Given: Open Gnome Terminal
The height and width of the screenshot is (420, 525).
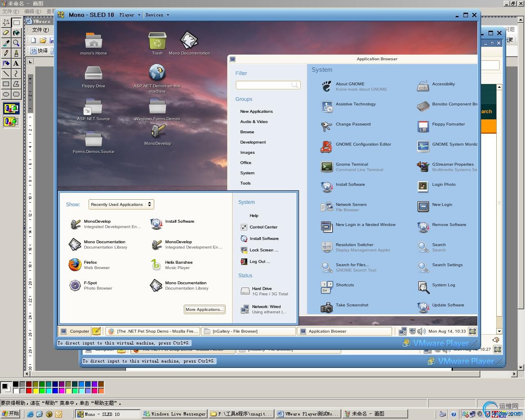Looking at the screenshot, I should [352, 167].
